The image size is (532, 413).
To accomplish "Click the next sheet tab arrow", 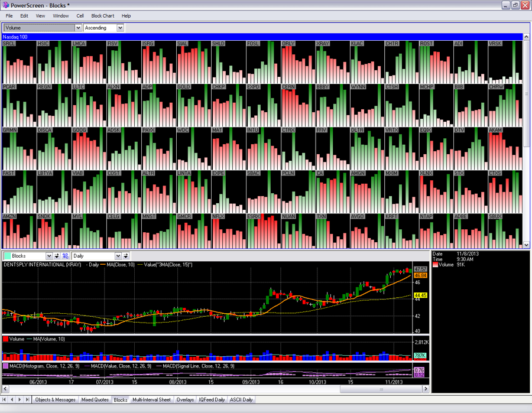I will click(20, 400).
